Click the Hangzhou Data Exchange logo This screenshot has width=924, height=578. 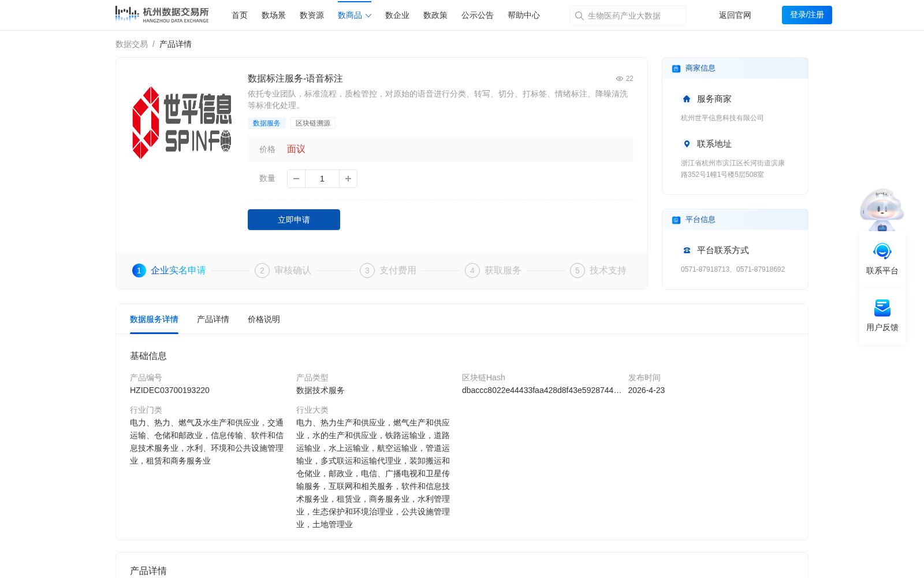pos(162,14)
